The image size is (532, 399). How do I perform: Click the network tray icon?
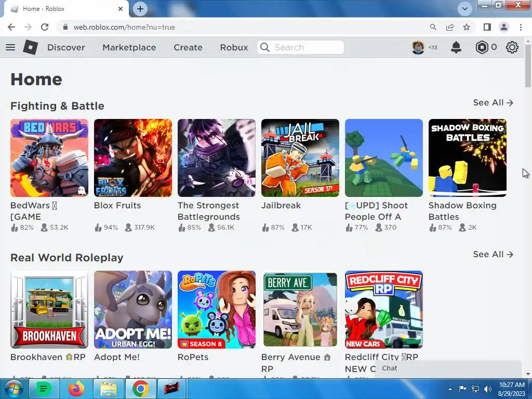tap(475, 389)
